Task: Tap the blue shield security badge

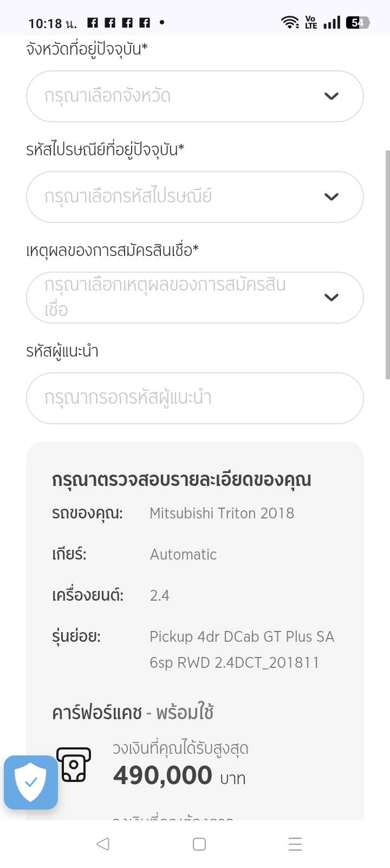Action: [x=31, y=782]
